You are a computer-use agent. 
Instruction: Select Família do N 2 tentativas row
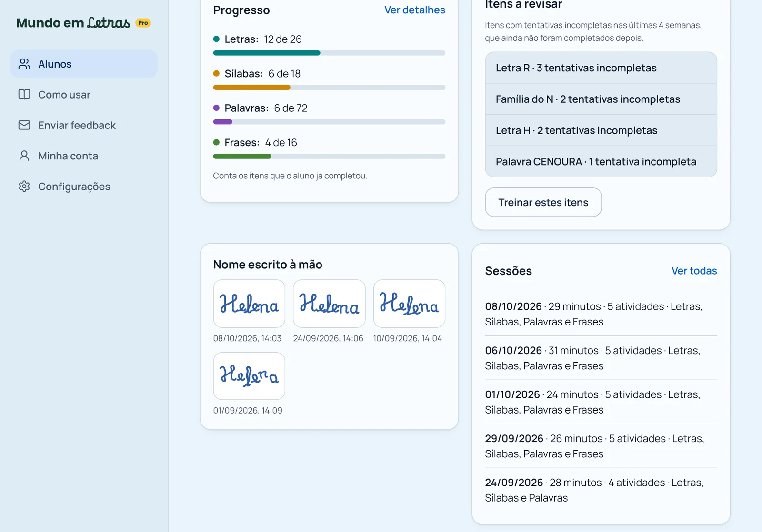coord(601,99)
